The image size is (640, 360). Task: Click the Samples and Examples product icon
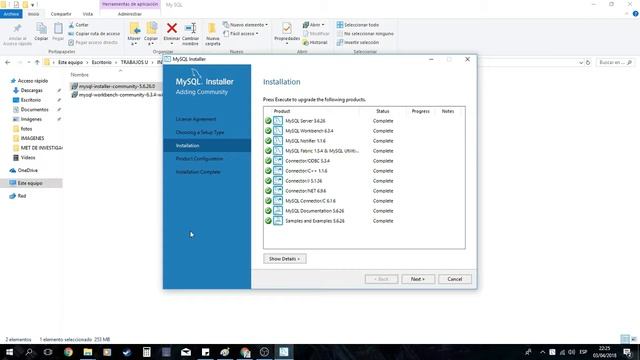[278, 221]
